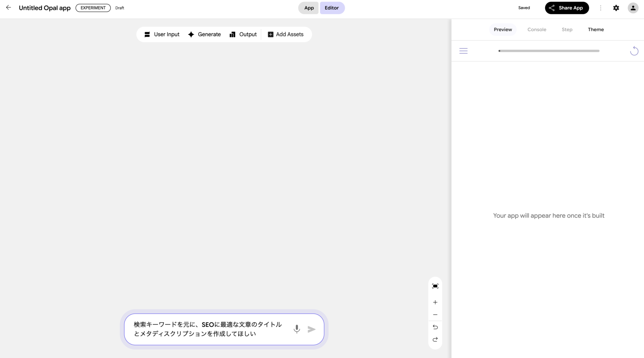Viewport: 644px width, 358px height.
Task: Open the Theme tab
Action: tap(596, 30)
